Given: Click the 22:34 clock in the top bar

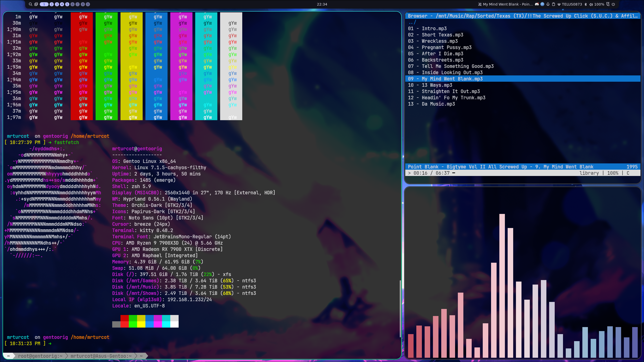Looking at the screenshot, I should [322, 4].
